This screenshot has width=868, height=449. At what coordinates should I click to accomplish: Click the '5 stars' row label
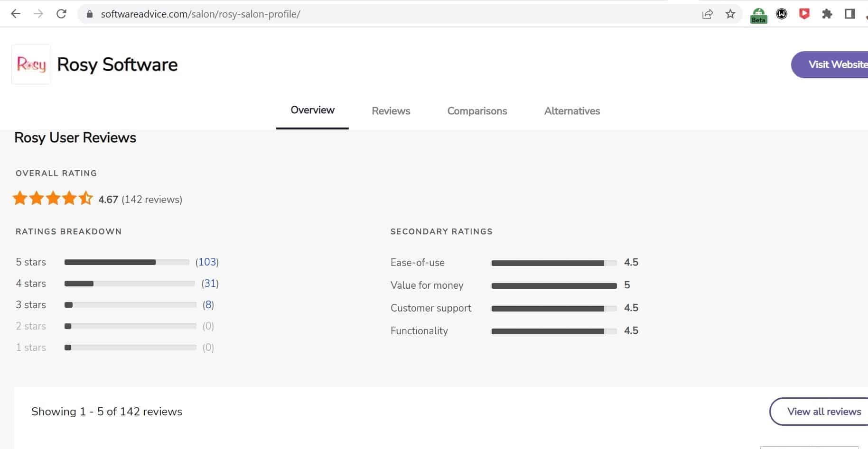[x=31, y=262]
